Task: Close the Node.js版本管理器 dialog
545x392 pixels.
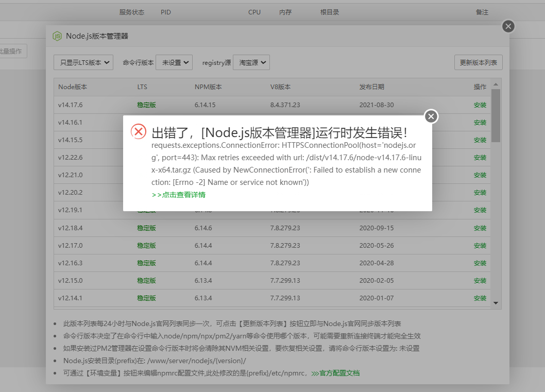Action: (508, 26)
